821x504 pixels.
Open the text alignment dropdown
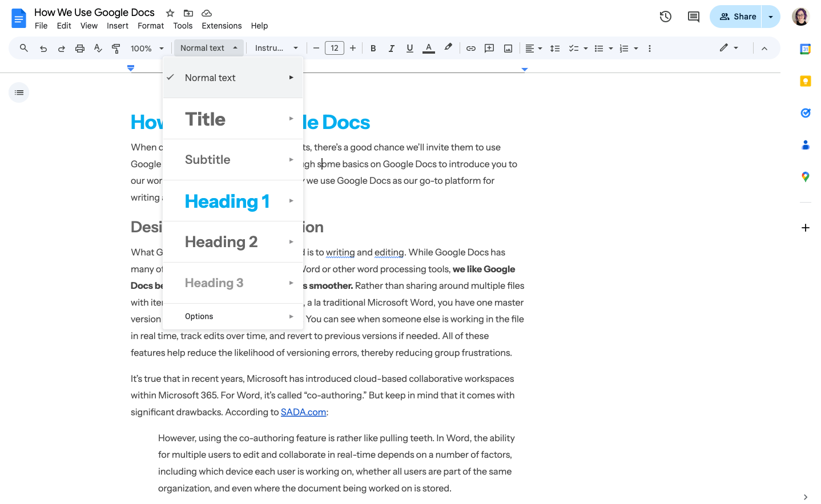click(533, 49)
